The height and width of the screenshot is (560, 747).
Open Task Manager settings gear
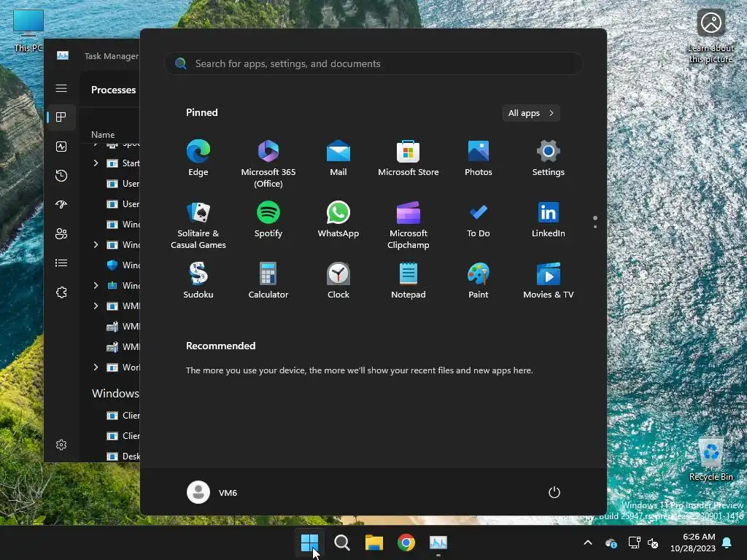pyautogui.click(x=61, y=445)
